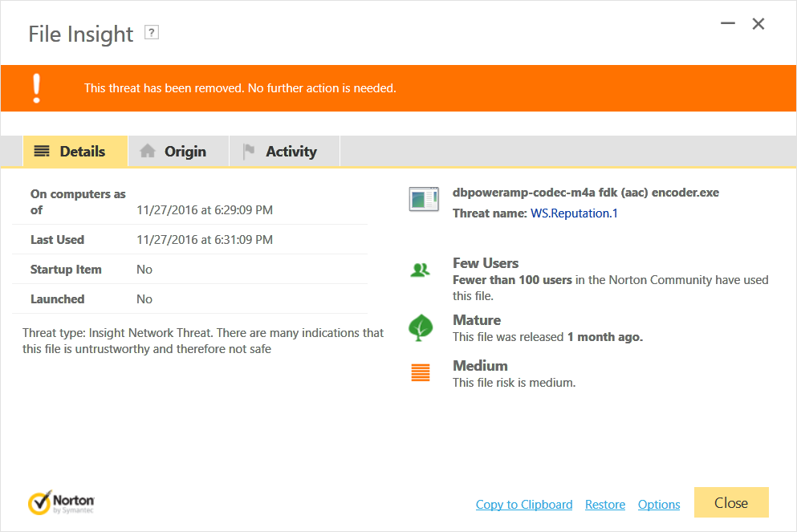797x532 pixels.
Task: Click the yellow Close button
Action: click(731, 502)
